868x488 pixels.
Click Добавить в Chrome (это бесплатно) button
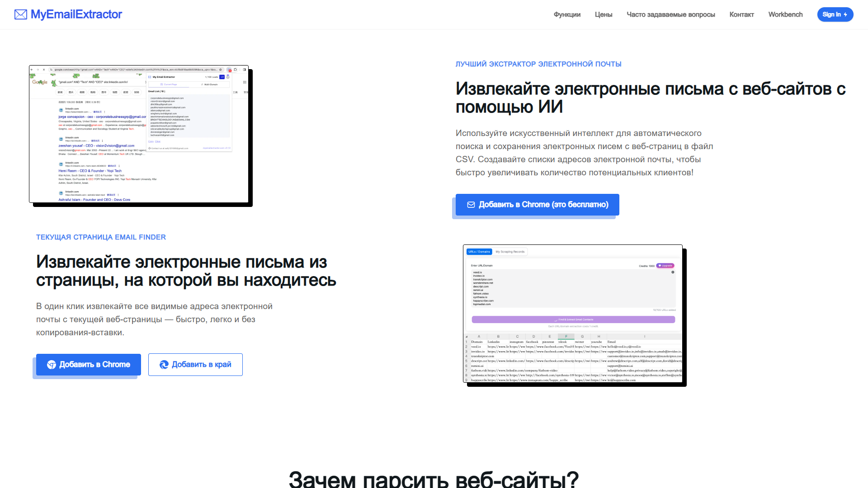[x=537, y=205]
